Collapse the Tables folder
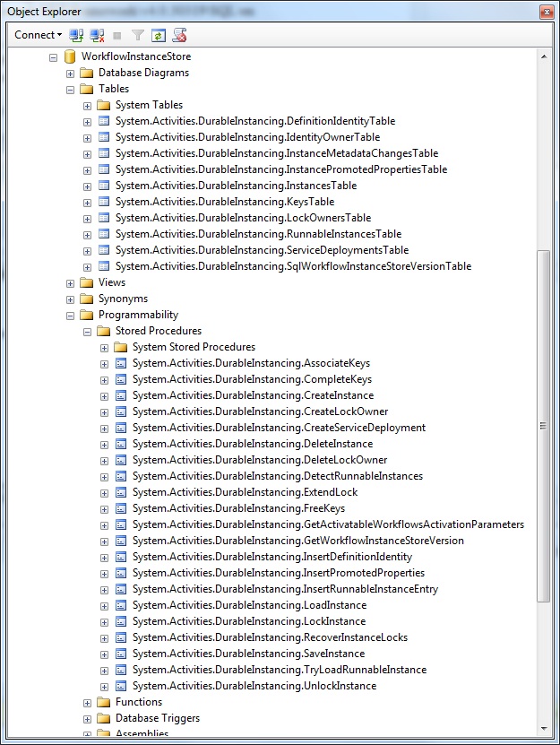Image resolution: width=560 pixels, height=745 pixels. (70, 90)
